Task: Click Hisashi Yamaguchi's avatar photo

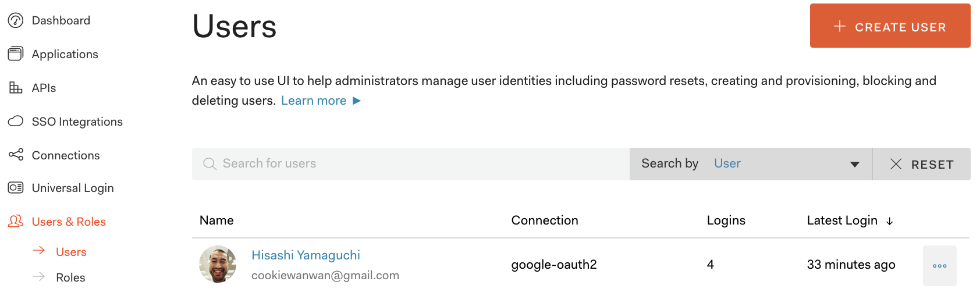Action: pyautogui.click(x=218, y=264)
